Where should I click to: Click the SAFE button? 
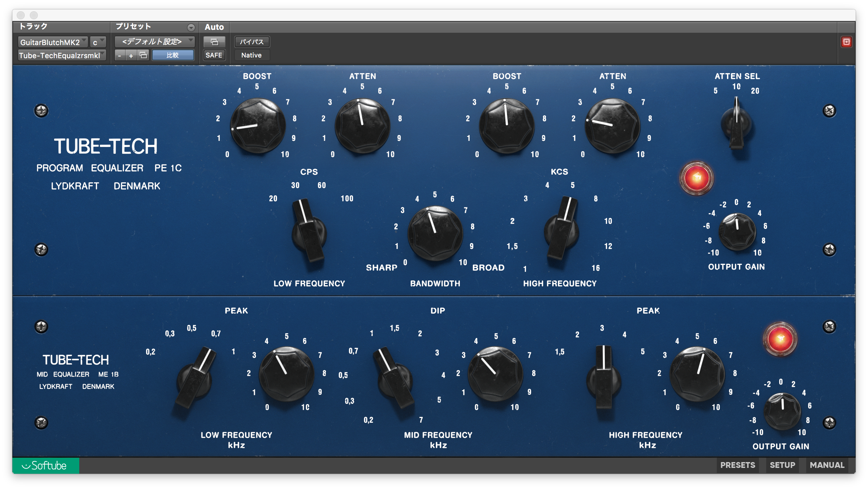pos(213,55)
